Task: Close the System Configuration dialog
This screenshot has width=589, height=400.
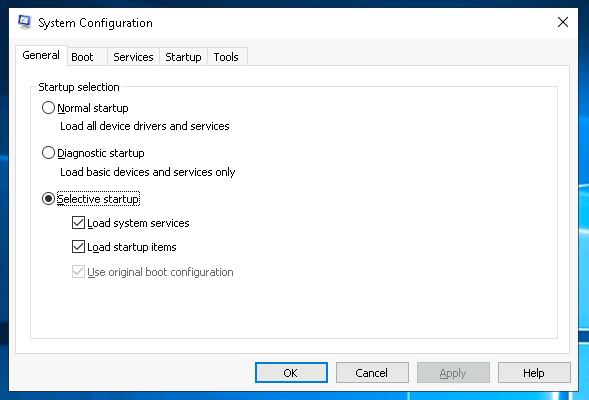Action: point(562,22)
